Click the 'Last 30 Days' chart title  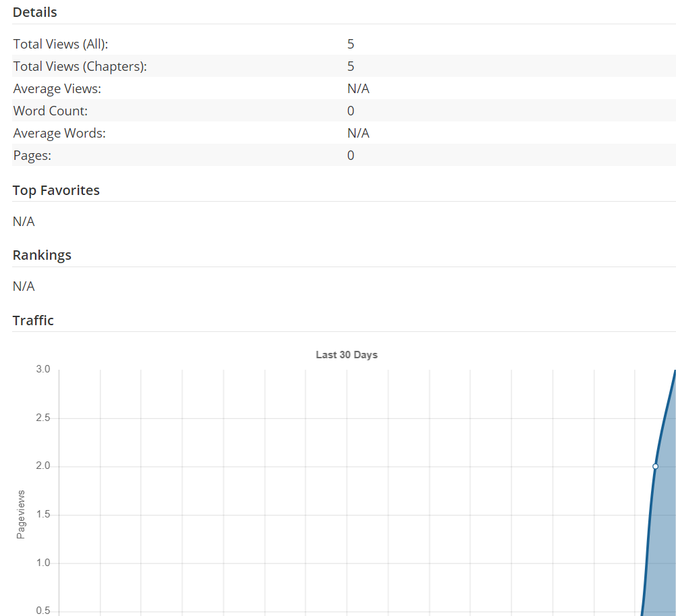(x=346, y=355)
